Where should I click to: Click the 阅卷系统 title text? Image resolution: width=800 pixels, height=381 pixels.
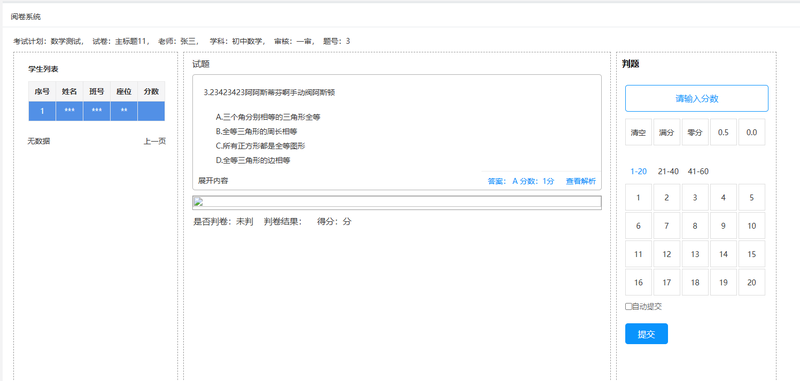coord(26,17)
